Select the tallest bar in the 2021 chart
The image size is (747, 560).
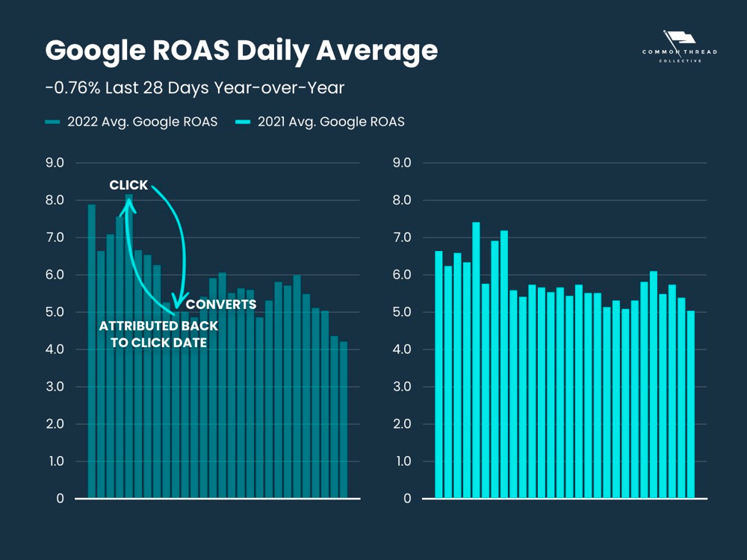click(476, 360)
